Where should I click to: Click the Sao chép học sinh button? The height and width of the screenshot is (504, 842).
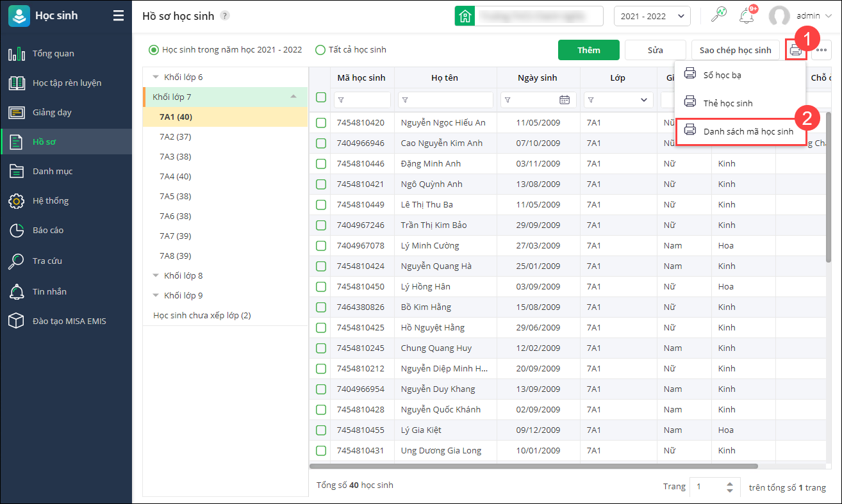(x=735, y=50)
